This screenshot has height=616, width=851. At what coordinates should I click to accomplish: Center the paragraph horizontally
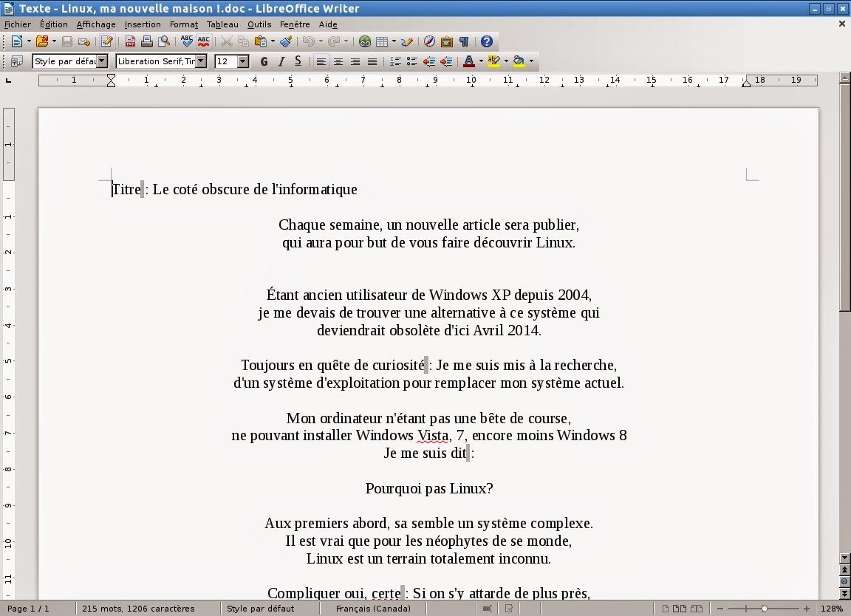click(338, 61)
